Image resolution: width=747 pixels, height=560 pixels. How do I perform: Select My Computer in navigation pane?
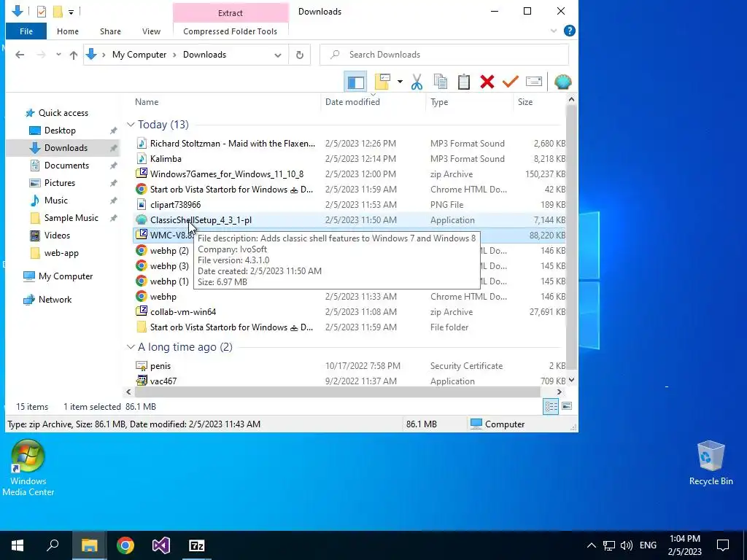pyautogui.click(x=65, y=276)
